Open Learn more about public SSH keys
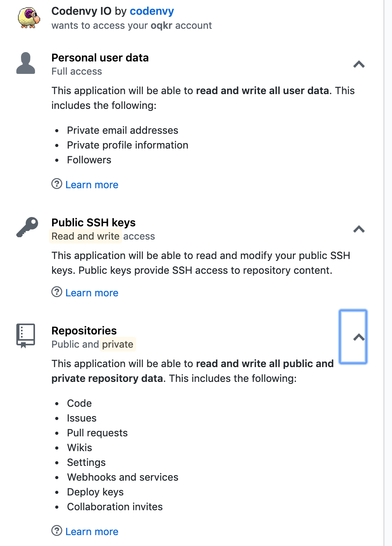Image resolution: width=392 pixels, height=546 pixels. [92, 293]
